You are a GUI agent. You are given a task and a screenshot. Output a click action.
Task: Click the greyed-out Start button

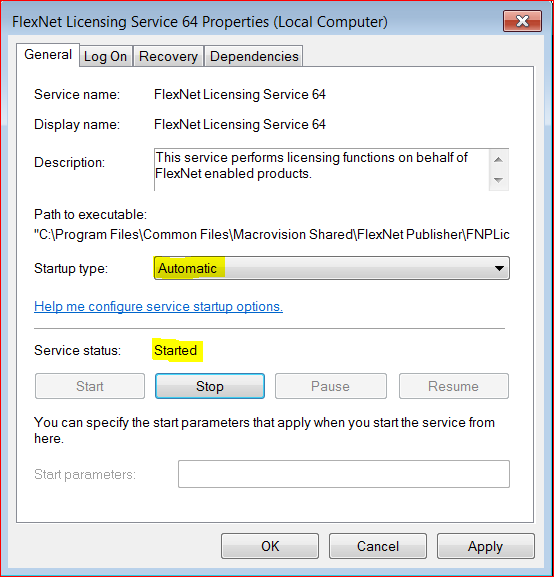(90, 386)
